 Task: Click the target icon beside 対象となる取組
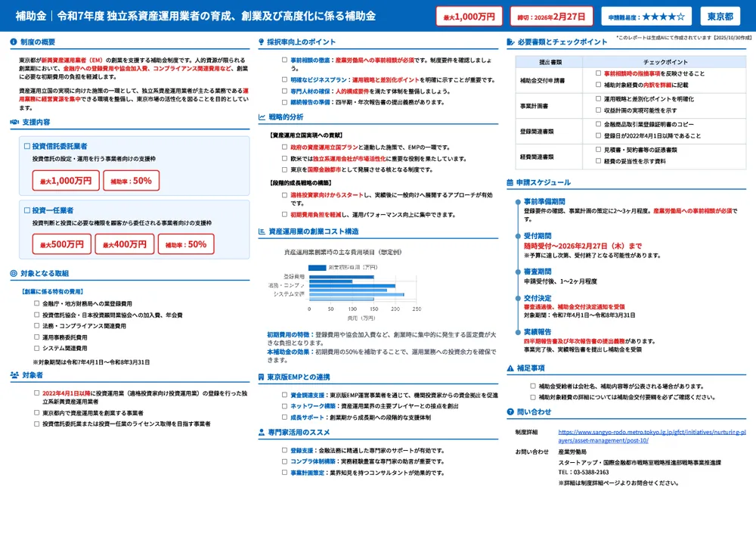pyautogui.click(x=12, y=272)
